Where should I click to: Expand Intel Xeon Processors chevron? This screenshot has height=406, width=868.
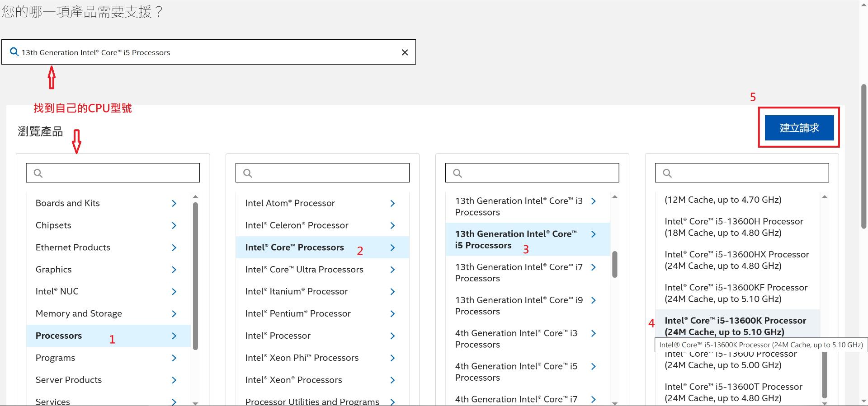pyautogui.click(x=392, y=380)
